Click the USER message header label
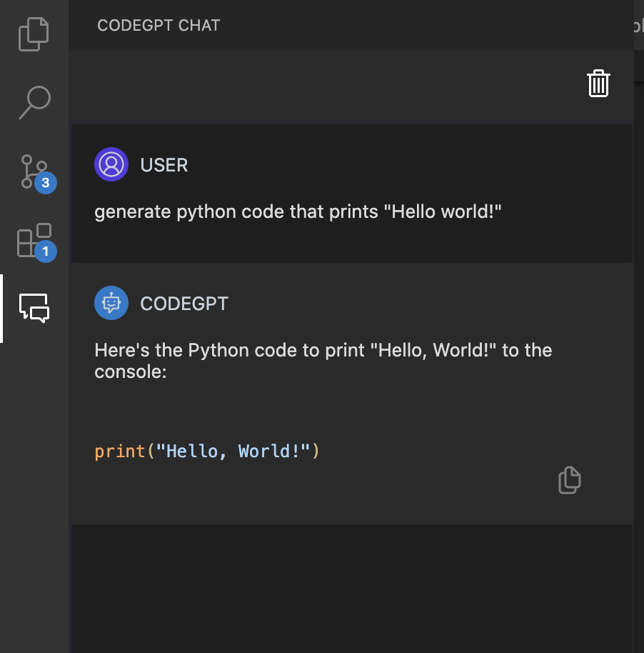The height and width of the screenshot is (653, 644). pyautogui.click(x=163, y=165)
